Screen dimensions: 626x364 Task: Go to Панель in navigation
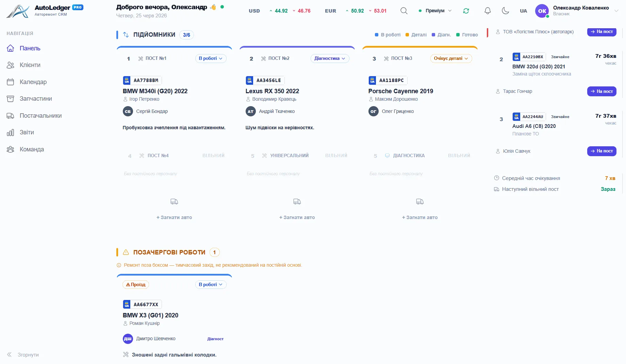tap(30, 48)
